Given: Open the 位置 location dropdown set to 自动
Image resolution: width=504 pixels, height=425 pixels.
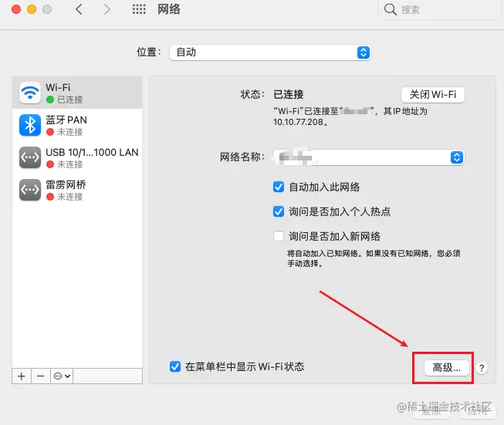Looking at the screenshot, I should (x=270, y=52).
